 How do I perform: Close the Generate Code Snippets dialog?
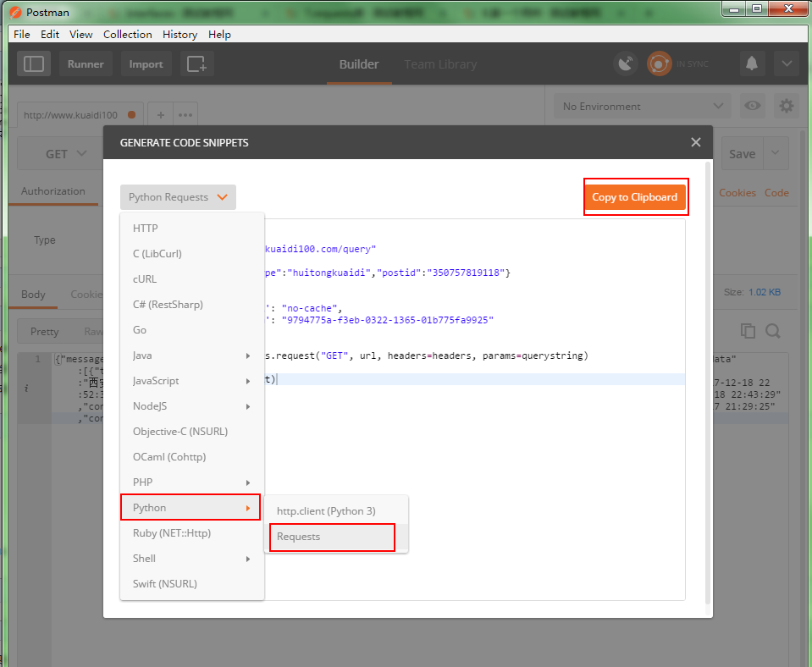[x=695, y=142]
